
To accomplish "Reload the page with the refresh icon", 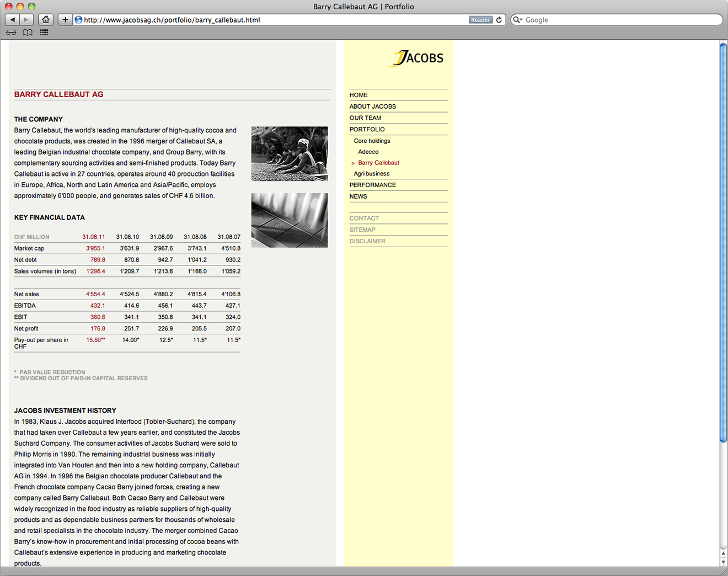I will coord(499,20).
